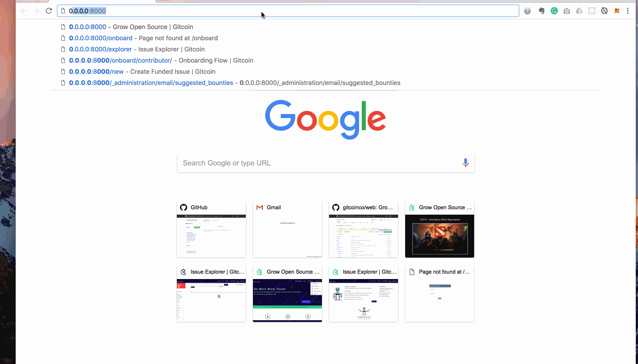The image size is (638, 364).
Task: Click the Google logo
Action: pyautogui.click(x=325, y=119)
